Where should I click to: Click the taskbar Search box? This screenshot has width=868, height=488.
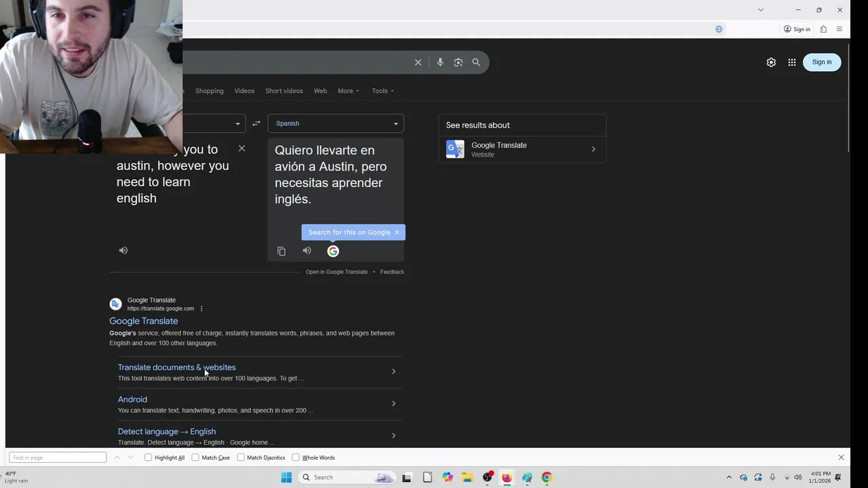click(347, 477)
